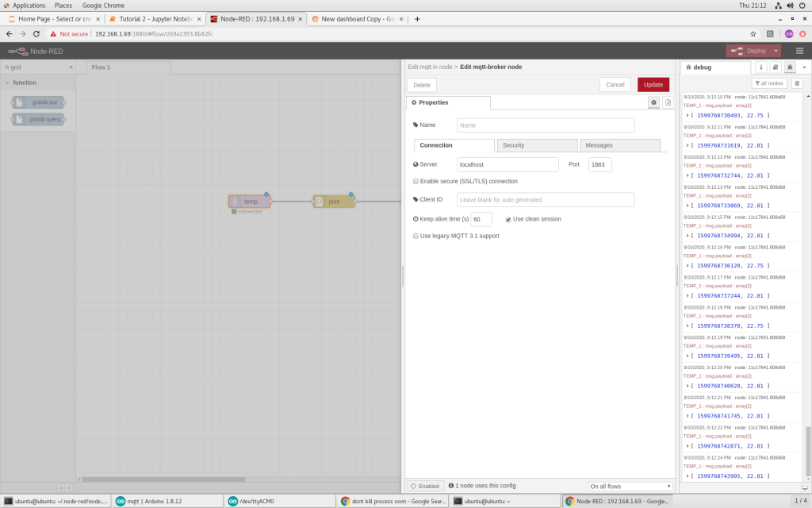Screen dimensions: 812x508
Task: Switch to the Messages tab
Action: (x=619, y=145)
